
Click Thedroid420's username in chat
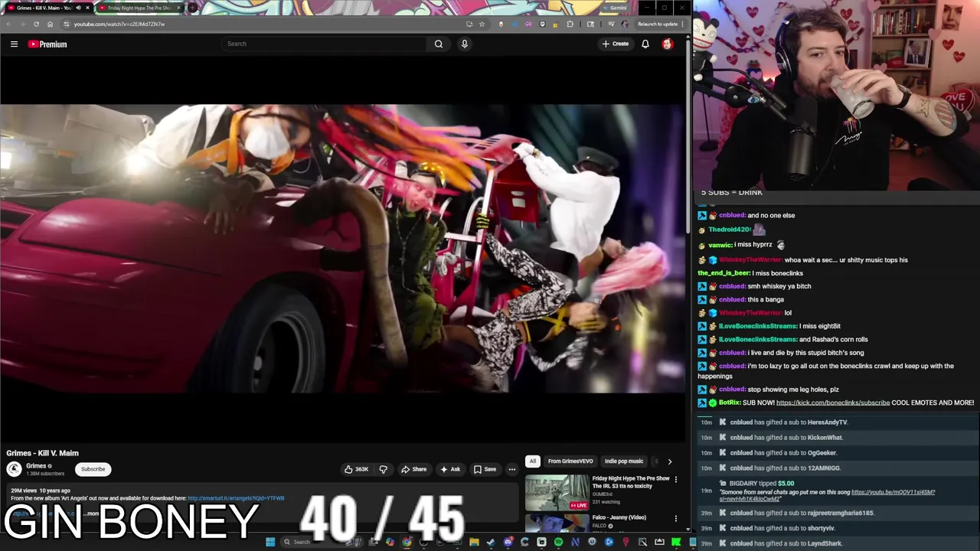point(729,230)
